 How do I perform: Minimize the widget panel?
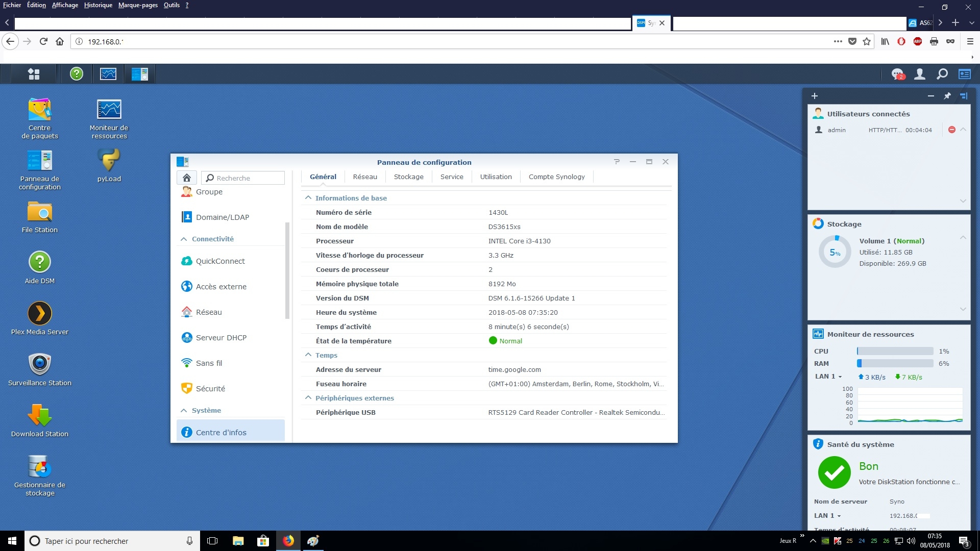[931, 96]
